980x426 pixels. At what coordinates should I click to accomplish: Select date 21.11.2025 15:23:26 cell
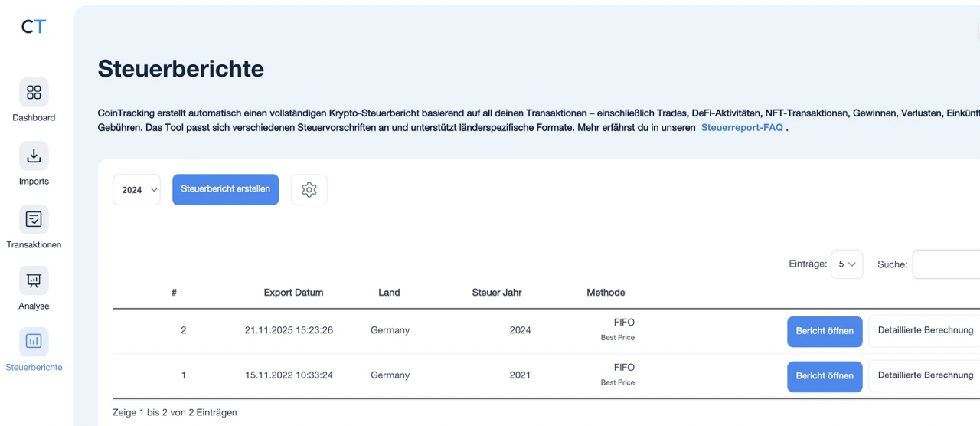coord(289,330)
